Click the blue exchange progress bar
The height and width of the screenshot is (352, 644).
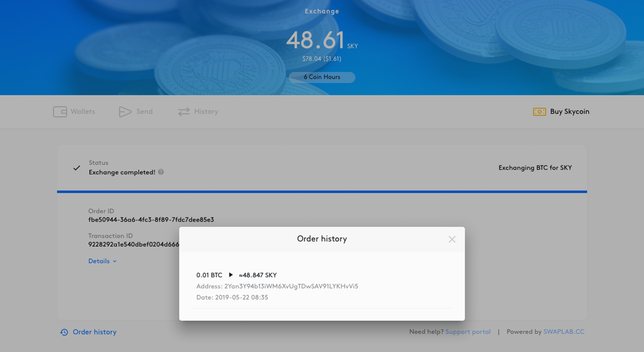click(322, 191)
